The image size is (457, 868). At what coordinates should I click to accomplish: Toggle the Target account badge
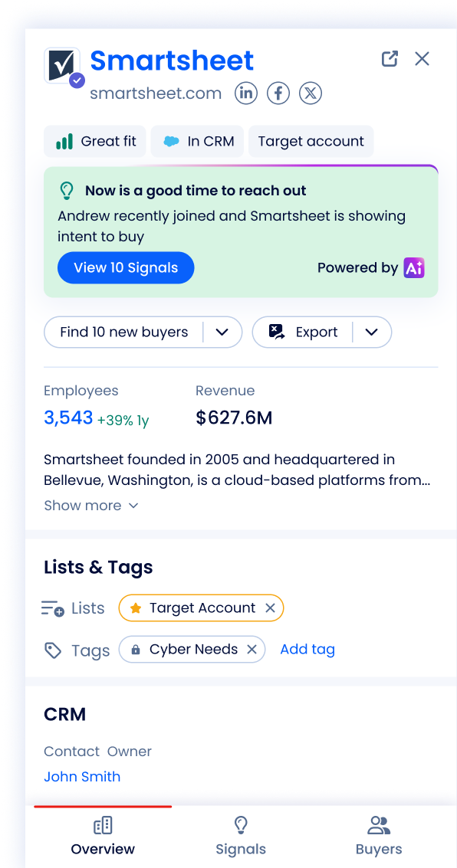tap(311, 141)
